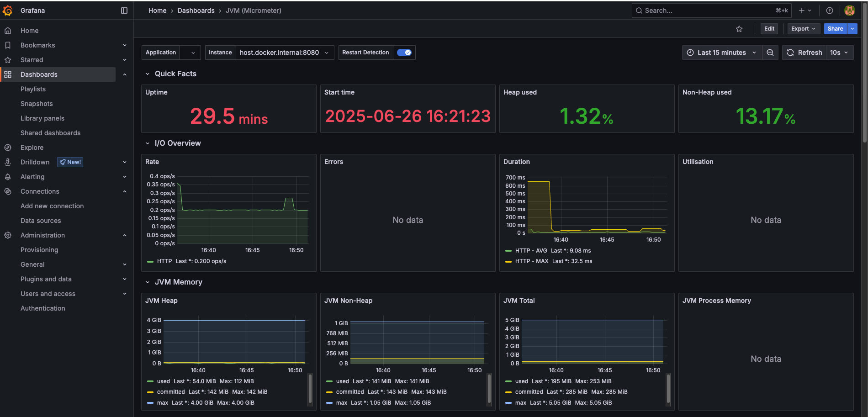Open Authentication in sidebar

pos(43,308)
